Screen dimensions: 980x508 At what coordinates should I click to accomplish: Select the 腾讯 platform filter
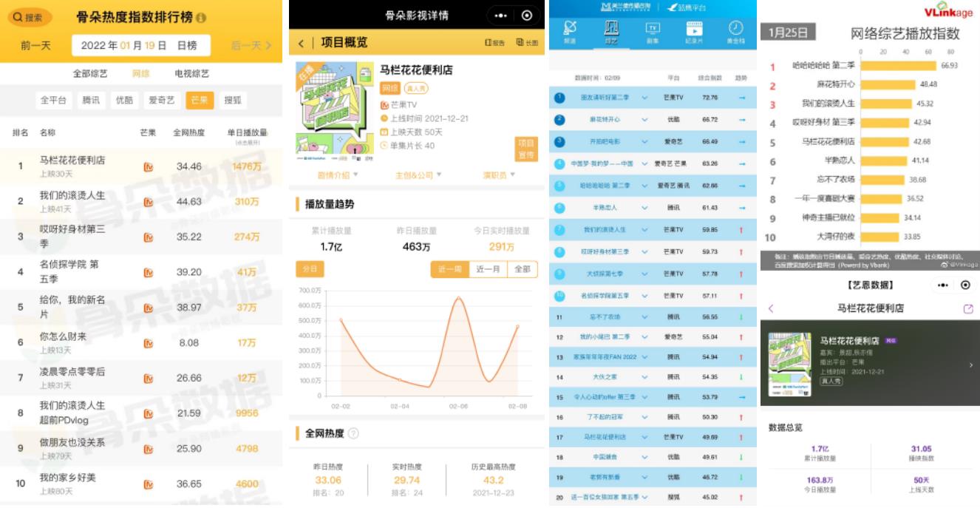[x=91, y=100]
